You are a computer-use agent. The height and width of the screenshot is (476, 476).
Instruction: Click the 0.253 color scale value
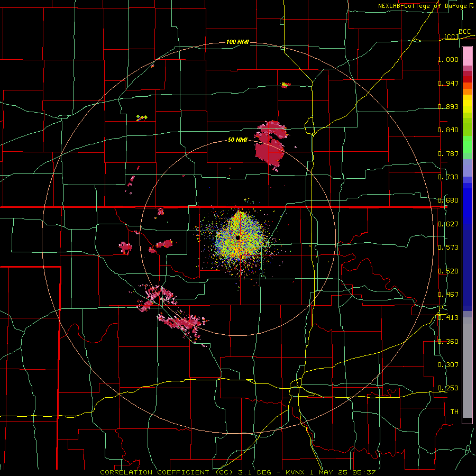(448, 388)
